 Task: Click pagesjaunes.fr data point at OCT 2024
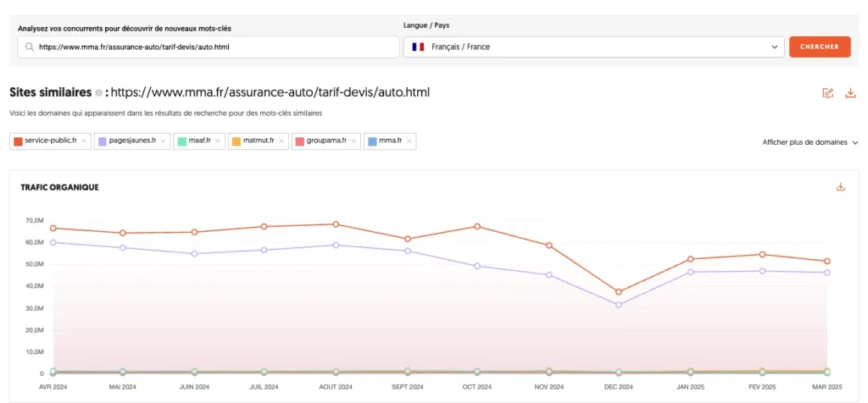477,266
